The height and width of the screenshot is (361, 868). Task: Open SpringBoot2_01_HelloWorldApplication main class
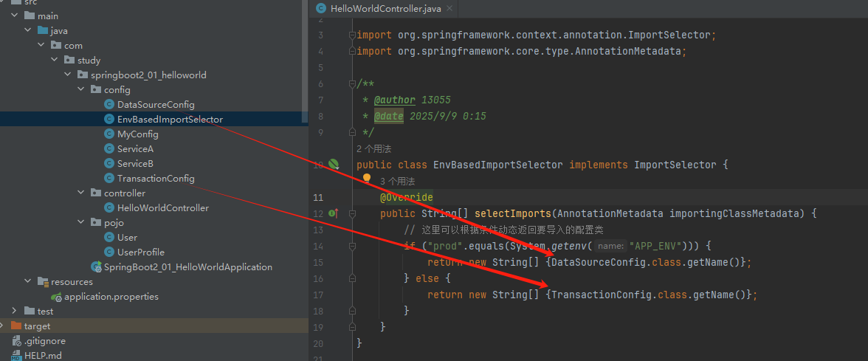pos(187,267)
